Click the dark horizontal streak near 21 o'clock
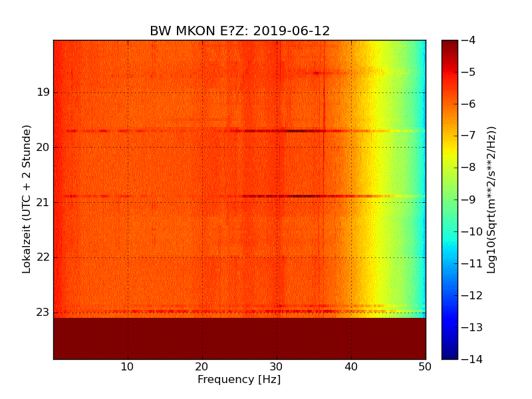The width and height of the screenshot is (532, 399). (x=244, y=196)
